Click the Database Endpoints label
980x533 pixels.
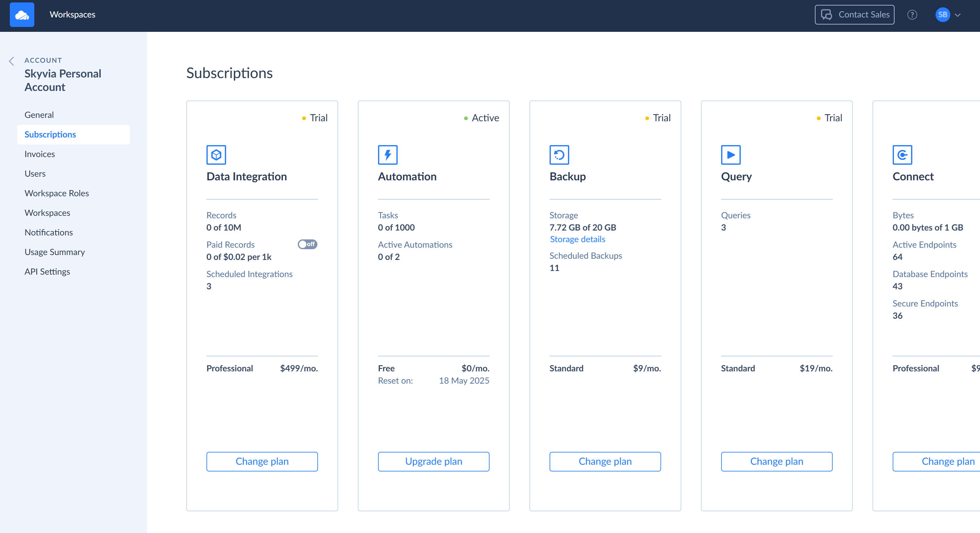[930, 274]
